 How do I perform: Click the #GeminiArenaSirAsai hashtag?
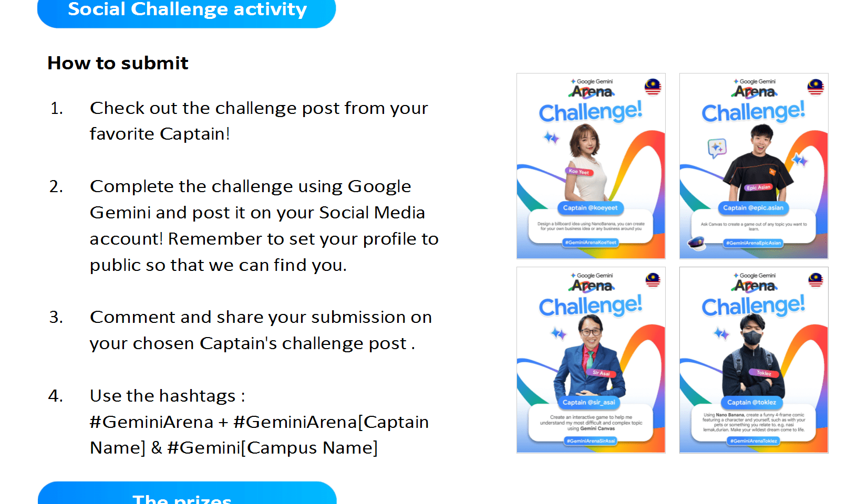click(591, 441)
